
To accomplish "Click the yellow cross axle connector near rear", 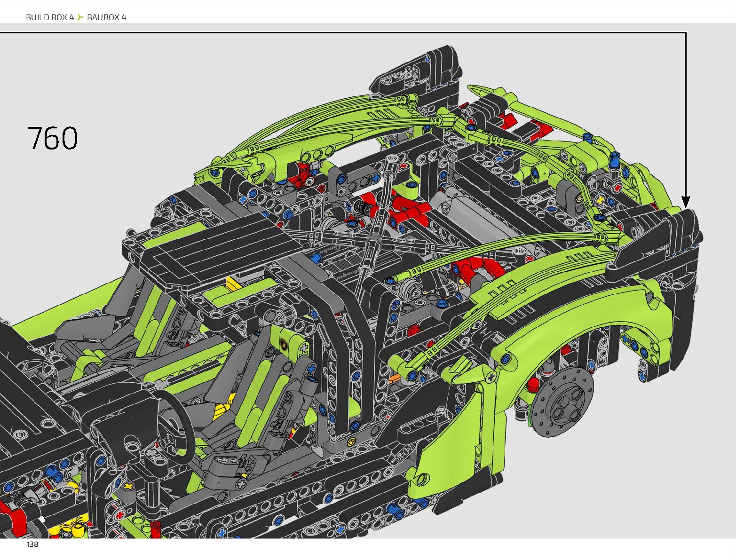I will click(600, 200).
